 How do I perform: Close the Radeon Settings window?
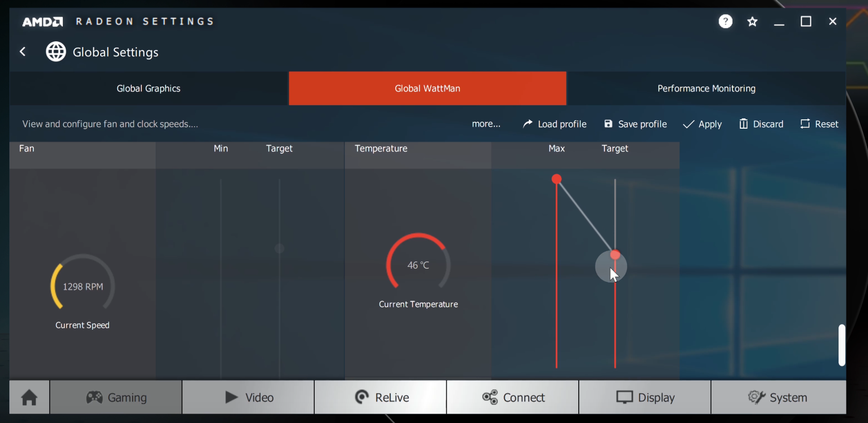tap(833, 22)
